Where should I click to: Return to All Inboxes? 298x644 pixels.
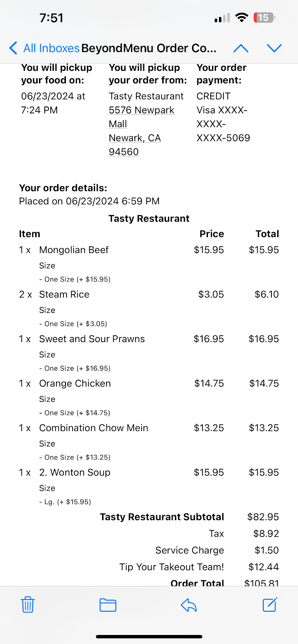click(x=51, y=48)
